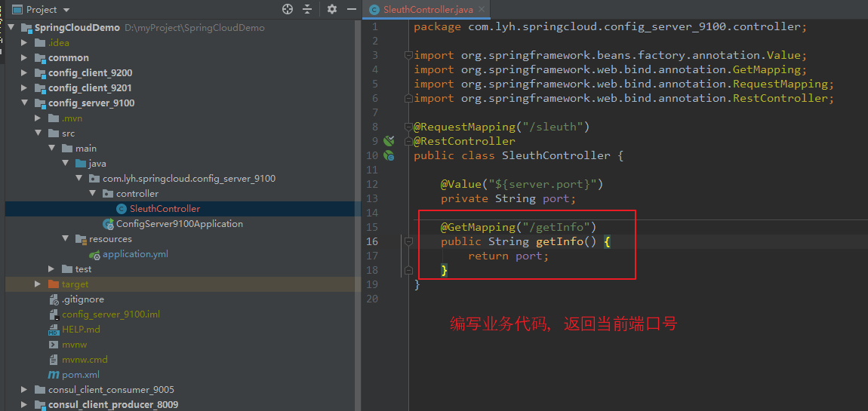
Task: Click the resources folder icon
Action: (81, 239)
